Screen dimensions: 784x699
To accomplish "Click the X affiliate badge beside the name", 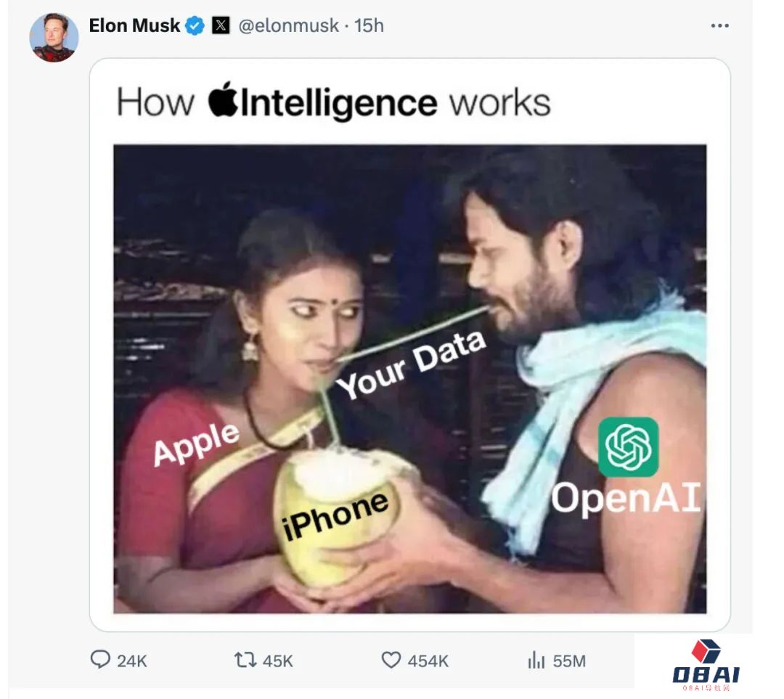I will [221, 25].
